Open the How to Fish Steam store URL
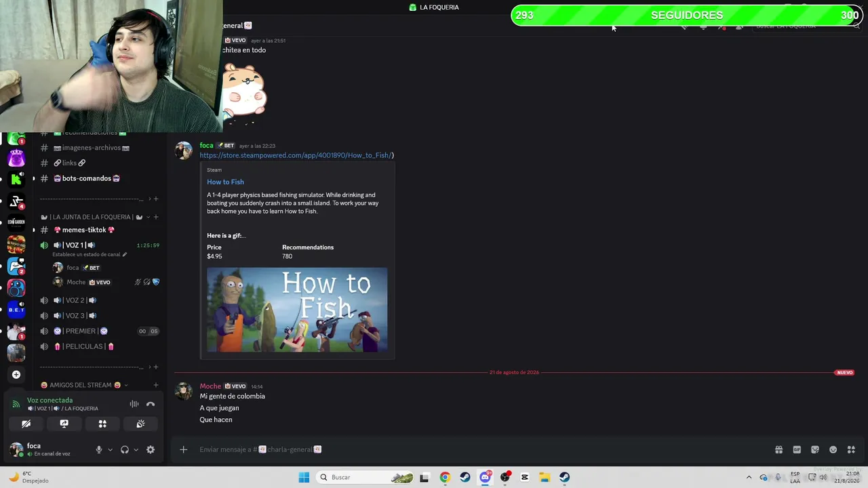Screen dimensions: 868x488 tap(295, 155)
